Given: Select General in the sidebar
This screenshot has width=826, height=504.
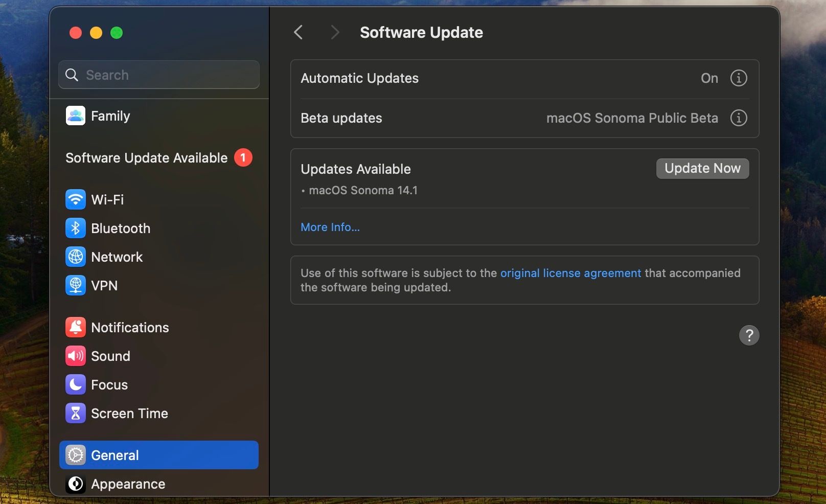Looking at the screenshot, I should [114, 455].
